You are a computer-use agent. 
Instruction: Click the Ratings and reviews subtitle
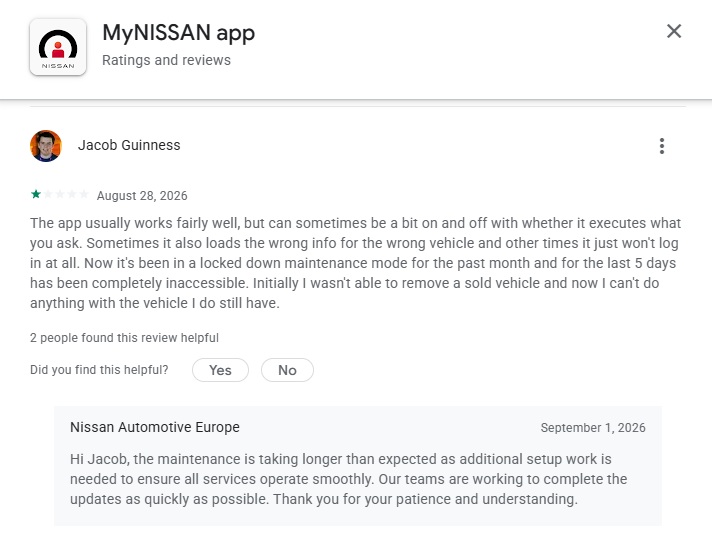pyautogui.click(x=166, y=60)
